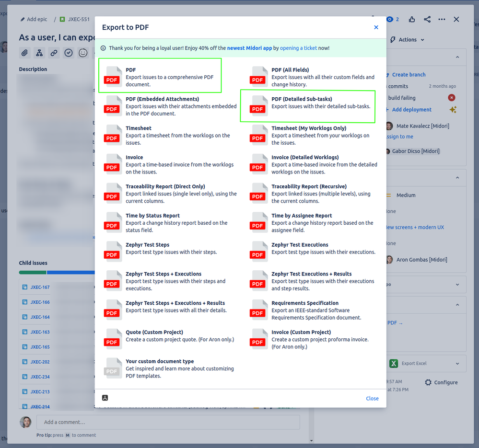Click the PDF icon for Requirements Specification
Screen dimensions: 479x448
tap(259, 310)
